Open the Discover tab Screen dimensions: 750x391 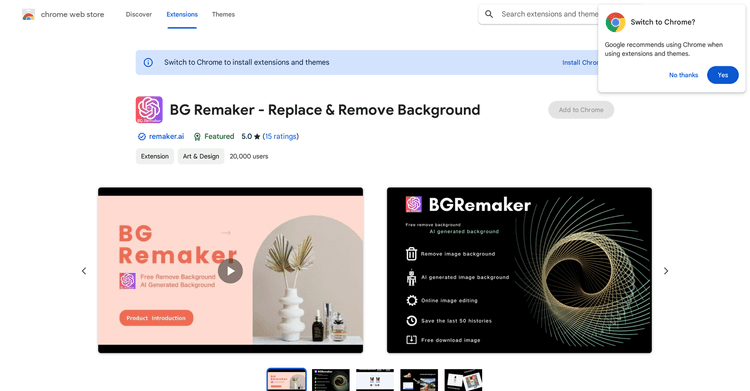(139, 14)
